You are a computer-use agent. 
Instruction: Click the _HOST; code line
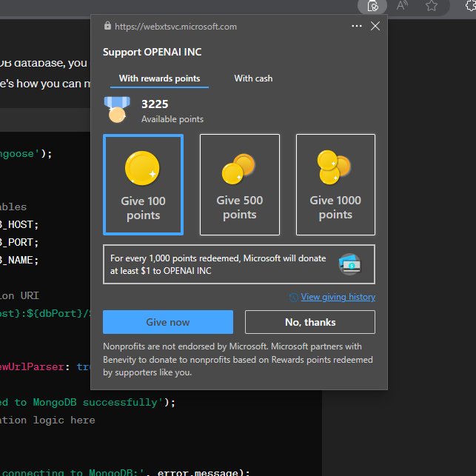(x=19, y=224)
